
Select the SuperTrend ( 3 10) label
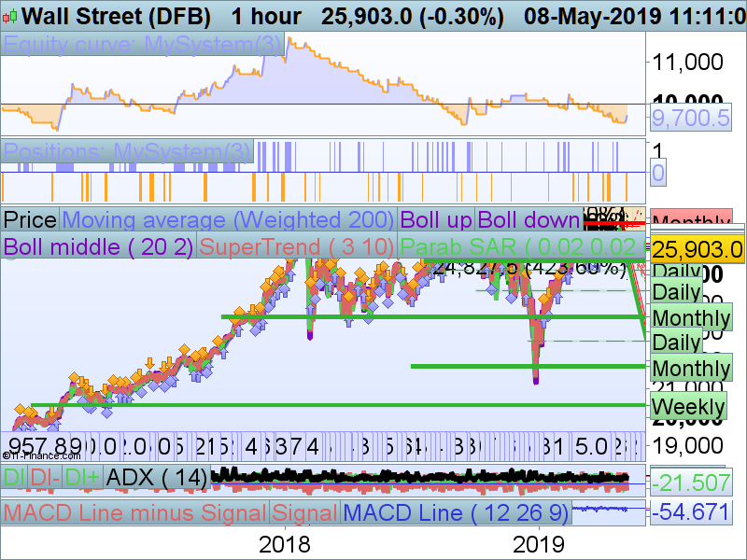point(297,247)
